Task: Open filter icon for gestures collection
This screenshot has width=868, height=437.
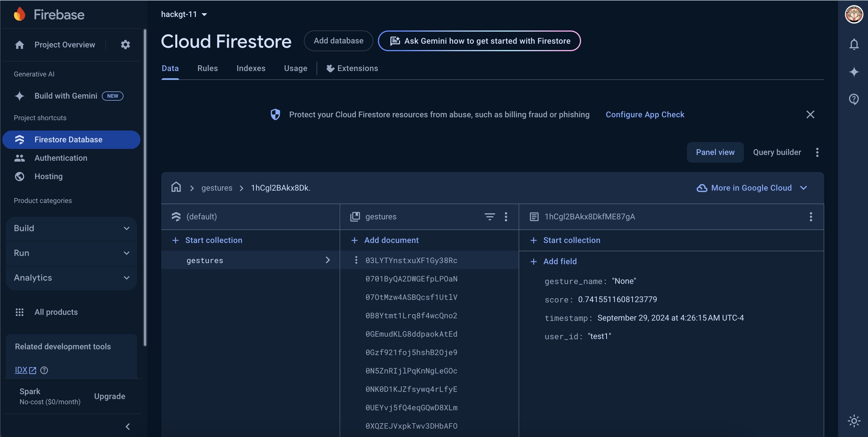Action: (489, 216)
